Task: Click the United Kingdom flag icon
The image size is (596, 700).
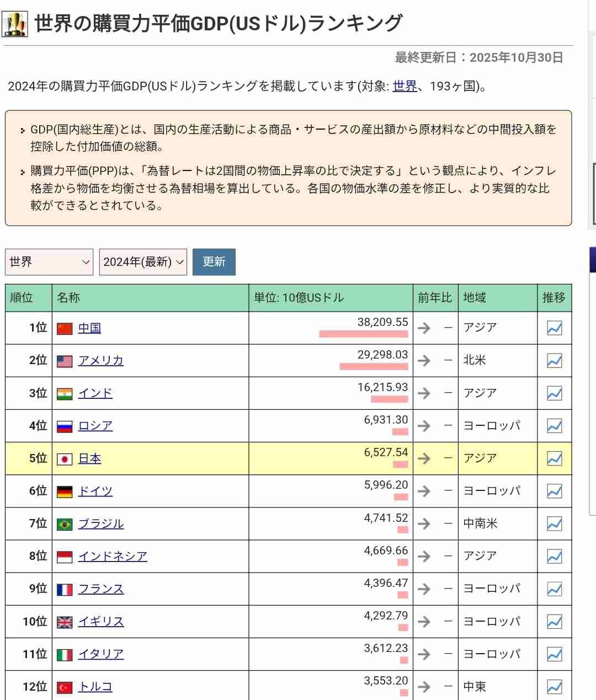Action: (x=65, y=622)
